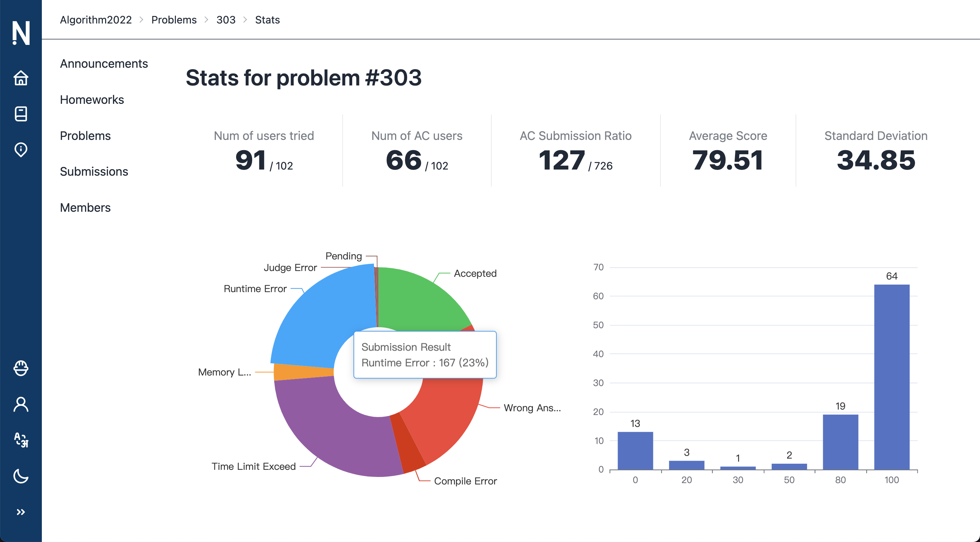Click the Problems breadcrumb link
The width and height of the screenshot is (980, 542).
(x=174, y=20)
